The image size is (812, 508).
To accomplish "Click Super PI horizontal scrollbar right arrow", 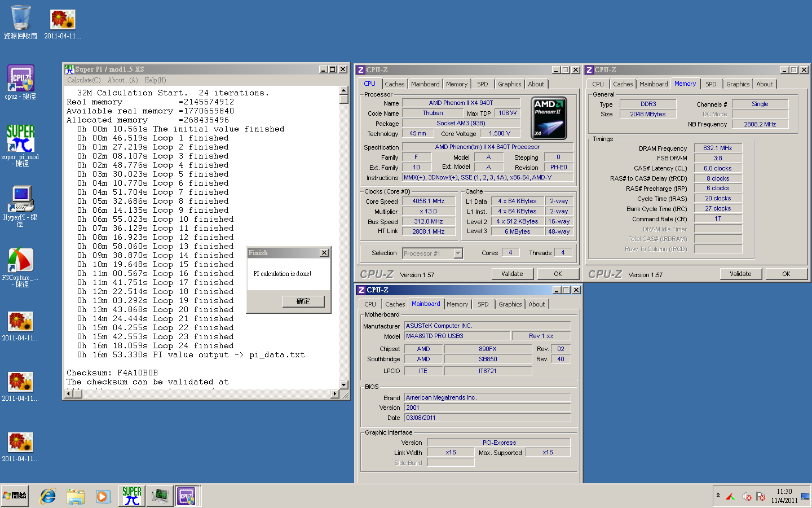I will 336,394.
